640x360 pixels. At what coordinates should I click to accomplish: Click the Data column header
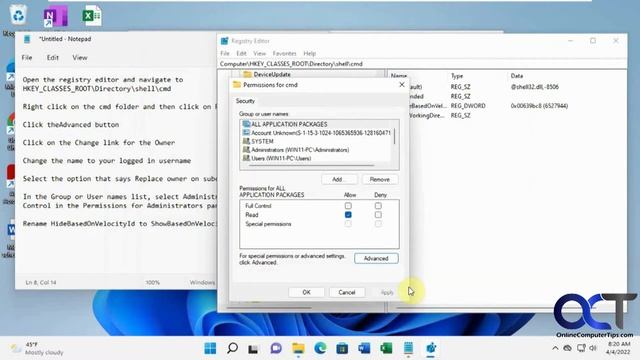[x=517, y=76]
